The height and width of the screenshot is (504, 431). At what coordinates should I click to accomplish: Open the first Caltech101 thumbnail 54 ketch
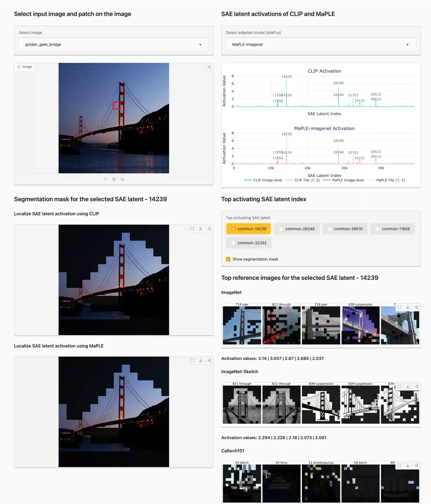[242, 484]
